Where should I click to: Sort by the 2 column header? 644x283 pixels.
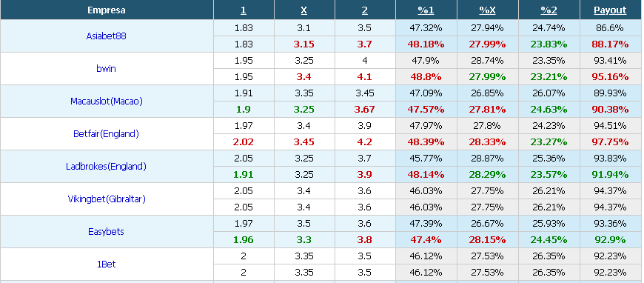click(365, 10)
